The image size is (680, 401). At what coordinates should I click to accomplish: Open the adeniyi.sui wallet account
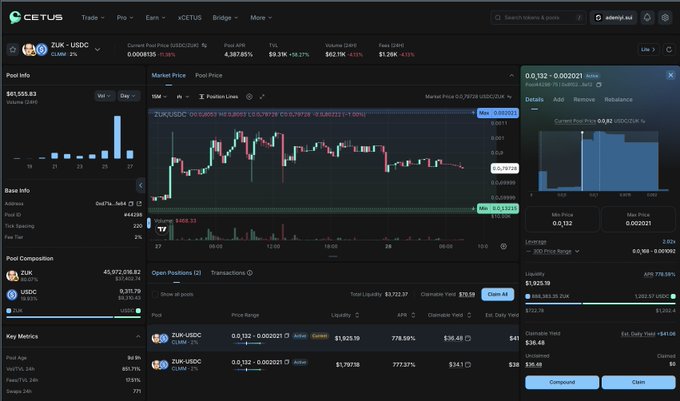pos(613,18)
